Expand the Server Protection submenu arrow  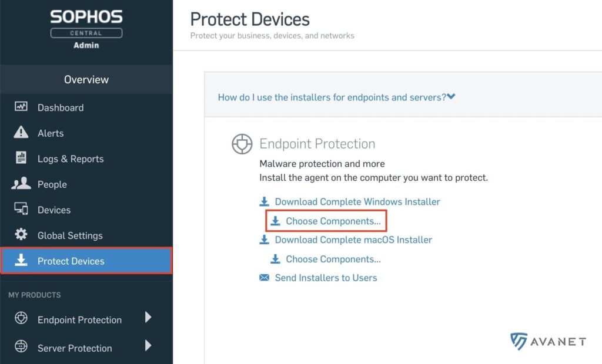coord(148,346)
